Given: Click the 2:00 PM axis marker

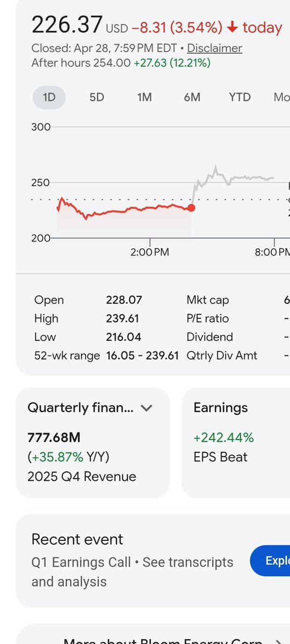Looking at the screenshot, I should (150, 252).
